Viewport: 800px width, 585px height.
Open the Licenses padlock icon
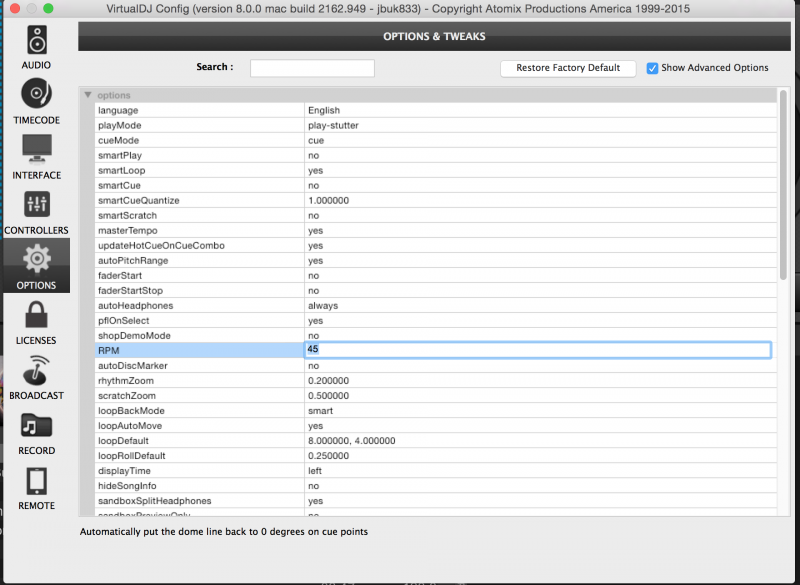click(x=37, y=315)
